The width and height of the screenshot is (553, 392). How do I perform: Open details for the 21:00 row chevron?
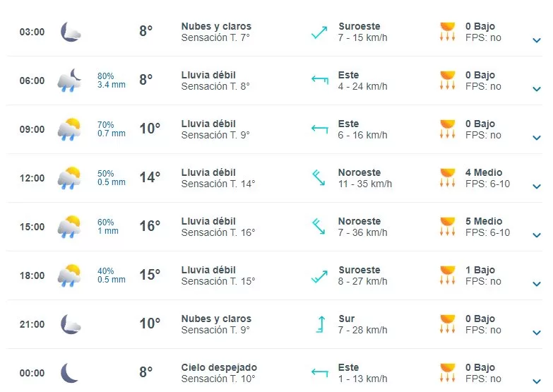coord(536,333)
